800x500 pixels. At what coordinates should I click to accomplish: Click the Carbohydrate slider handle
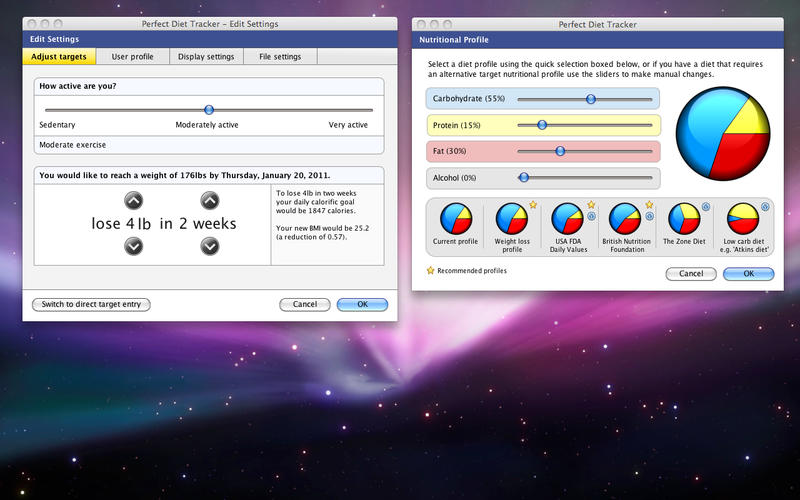(591, 99)
